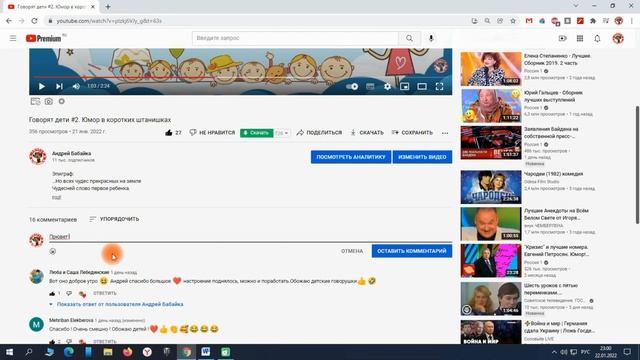Open the emoji picker for comment

point(53,251)
